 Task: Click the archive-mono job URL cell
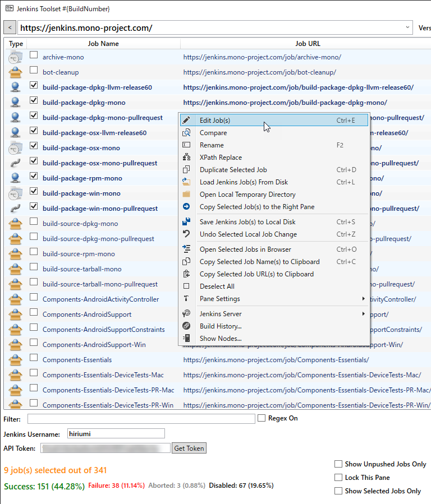point(262,57)
